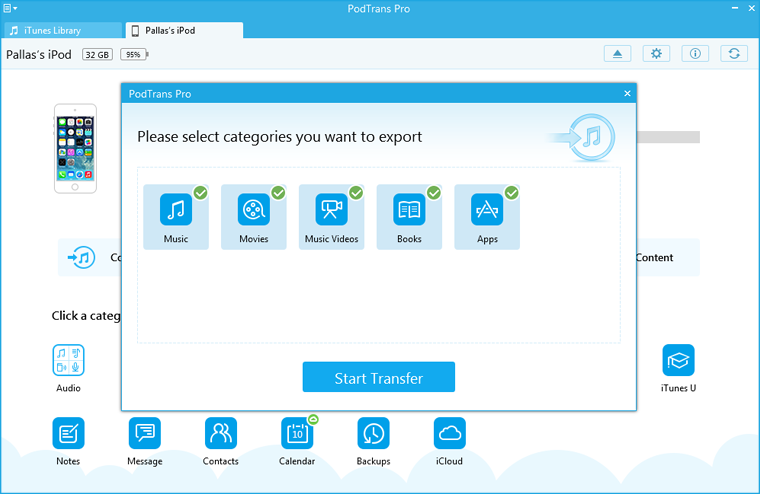Open the Backups category
760x494 pixels.
373,434
